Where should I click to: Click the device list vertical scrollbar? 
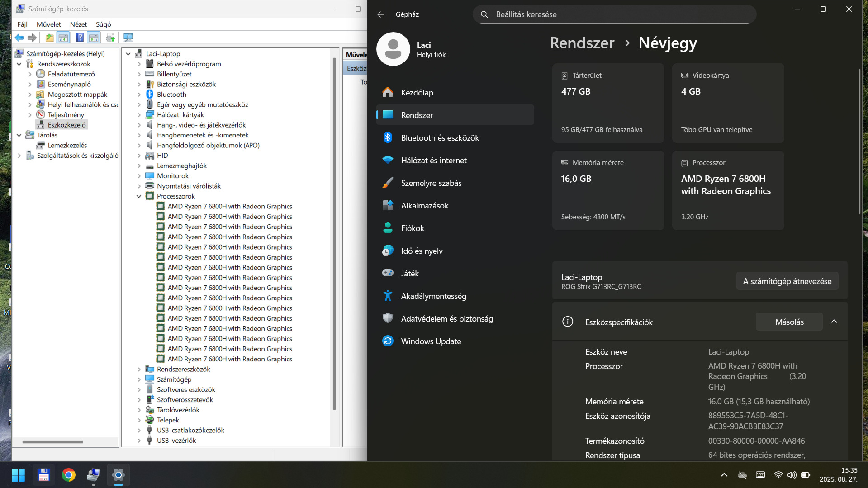coord(334,234)
